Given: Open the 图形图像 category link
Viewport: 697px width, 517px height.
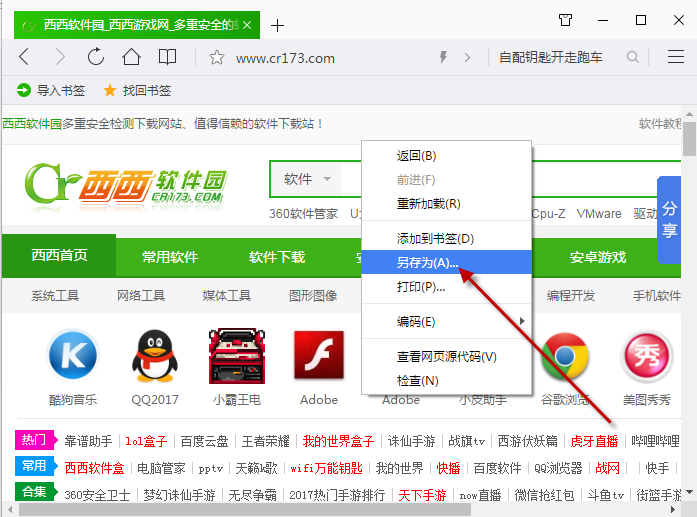Looking at the screenshot, I should 313,296.
